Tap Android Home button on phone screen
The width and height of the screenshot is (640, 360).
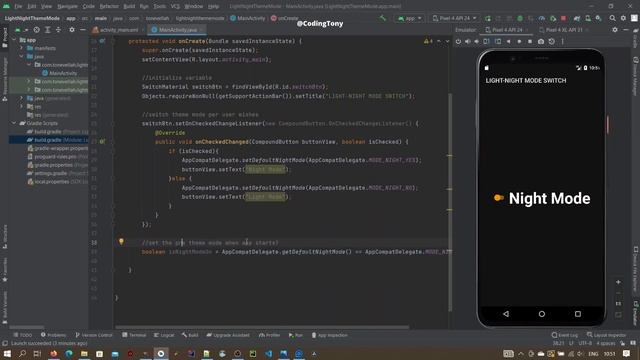(x=542, y=314)
